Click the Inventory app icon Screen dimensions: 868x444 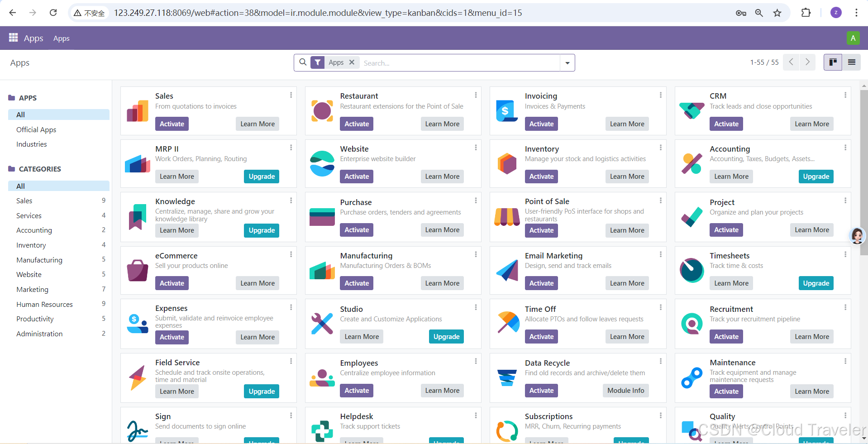[507, 163]
